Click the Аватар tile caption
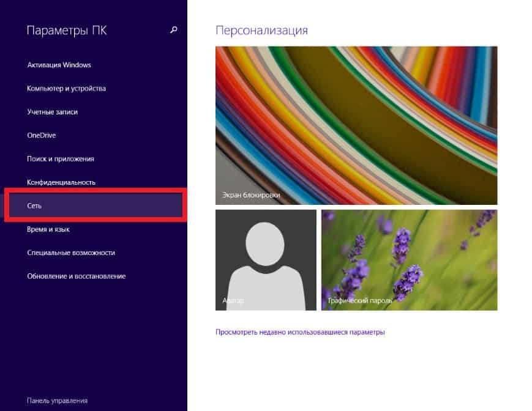The image size is (532, 411). 234,301
